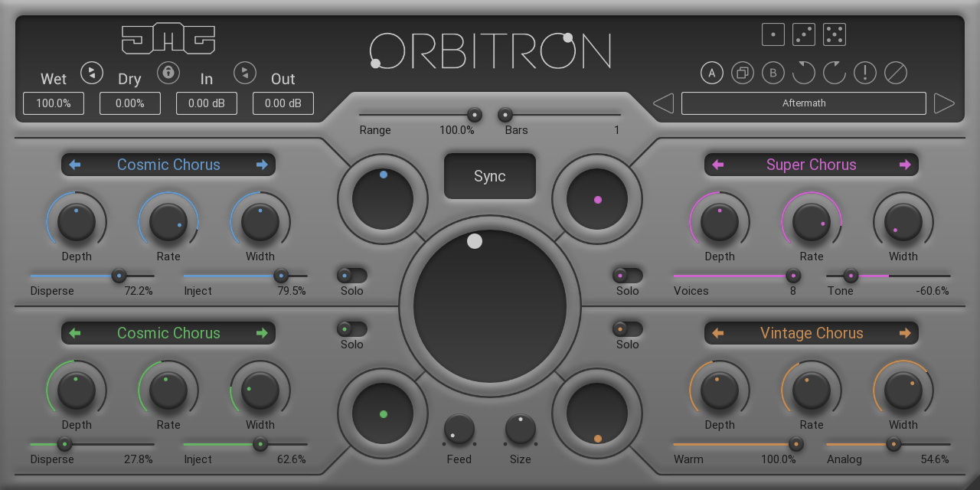Screen dimensions: 980x490
Task: Click the five-dot dice randomize icon
Action: [835, 34]
